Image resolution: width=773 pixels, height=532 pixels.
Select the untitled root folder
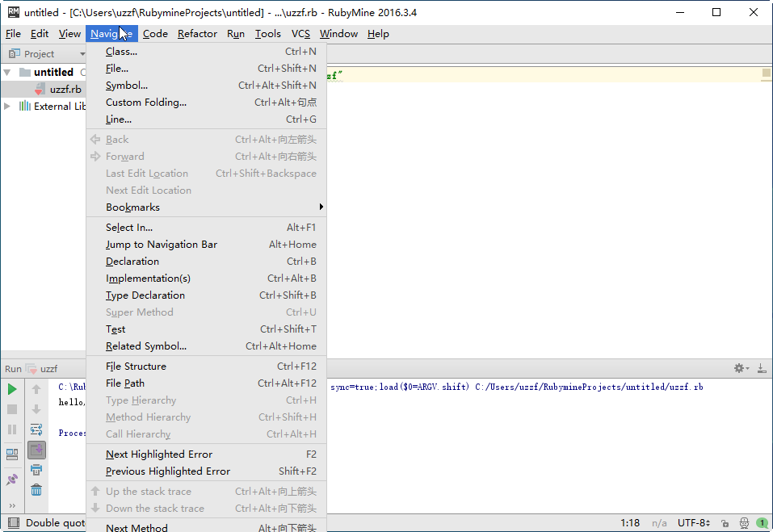(x=53, y=72)
